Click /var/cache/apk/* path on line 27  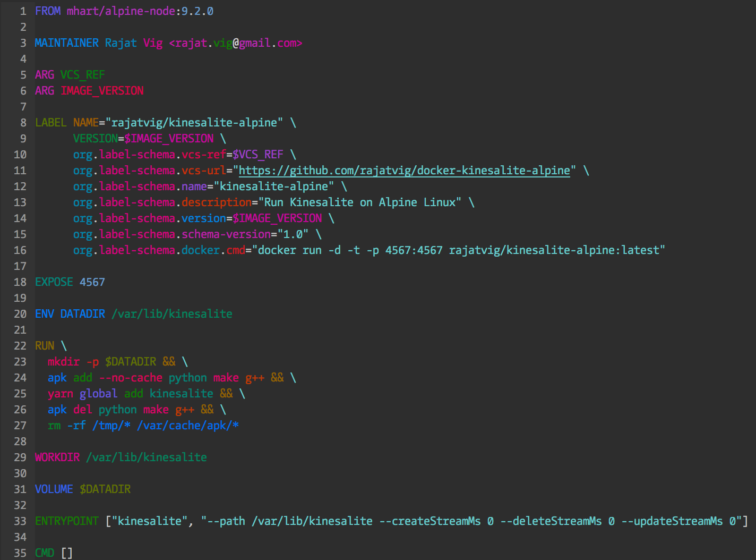188,426
